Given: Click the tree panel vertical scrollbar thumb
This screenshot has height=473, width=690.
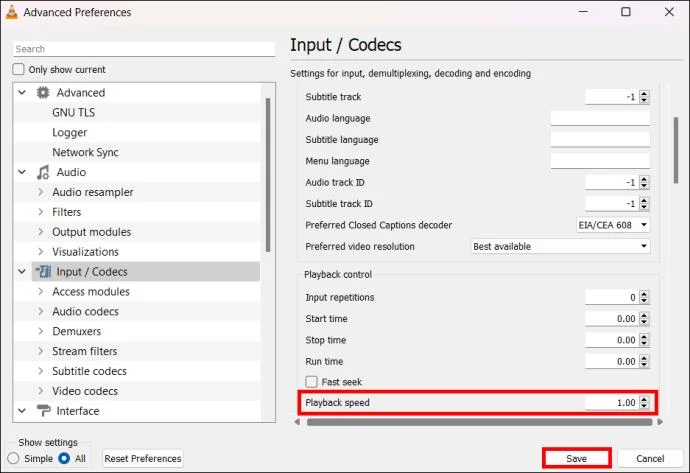Looking at the screenshot, I should click(268, 175).
